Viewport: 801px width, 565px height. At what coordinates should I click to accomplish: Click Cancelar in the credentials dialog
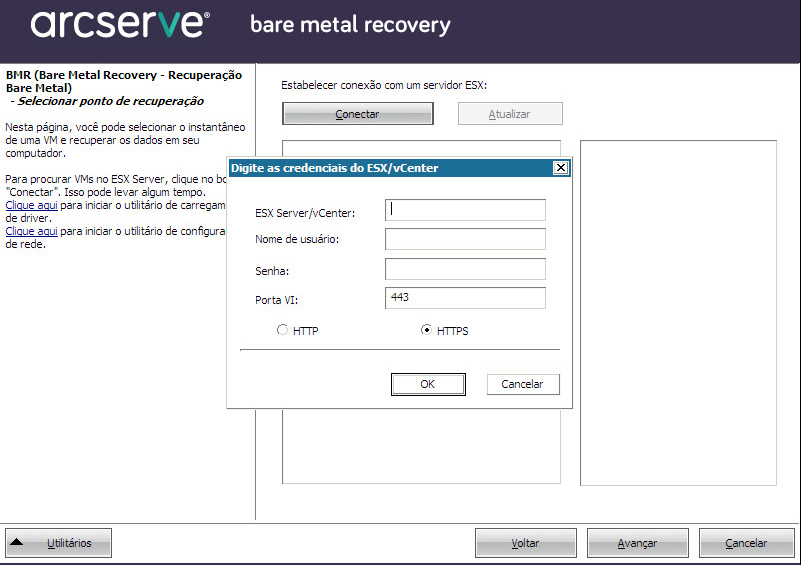click(x=523, y=384)
